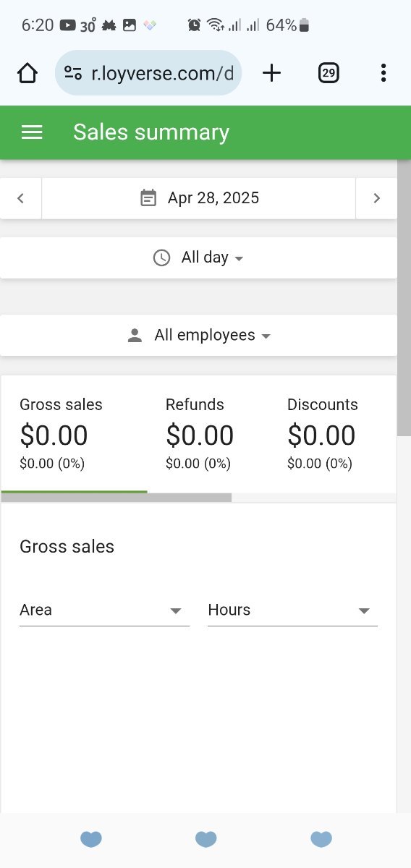Tap the browser home icon
The width and height of the screenshot is (411, 868).
(27, 72)
